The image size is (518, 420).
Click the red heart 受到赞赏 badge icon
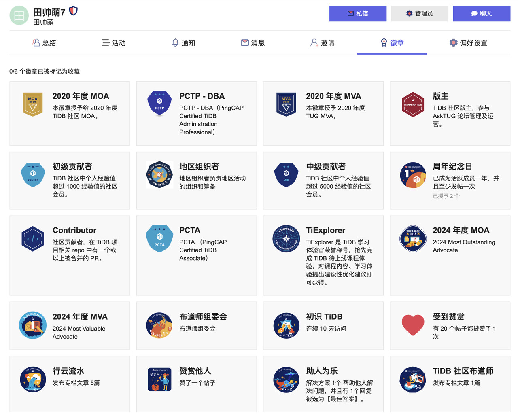pos(413,325)
